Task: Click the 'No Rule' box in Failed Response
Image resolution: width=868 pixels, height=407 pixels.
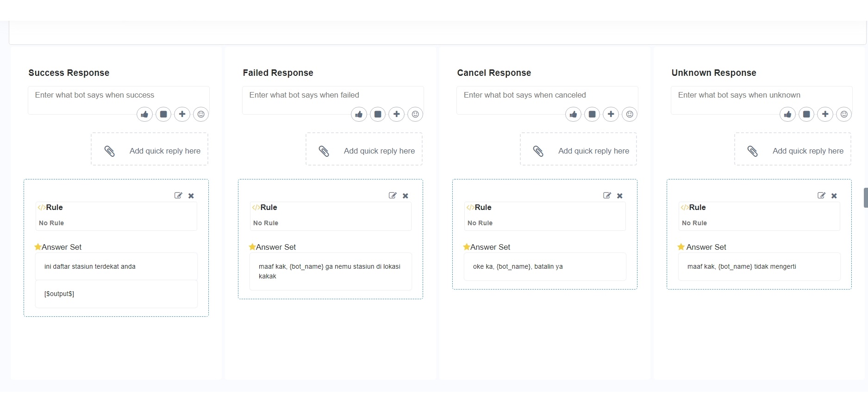Action: coord(330,222)
